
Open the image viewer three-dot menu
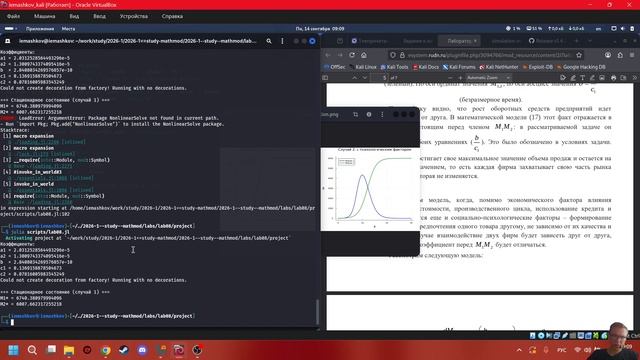point(382,115)
